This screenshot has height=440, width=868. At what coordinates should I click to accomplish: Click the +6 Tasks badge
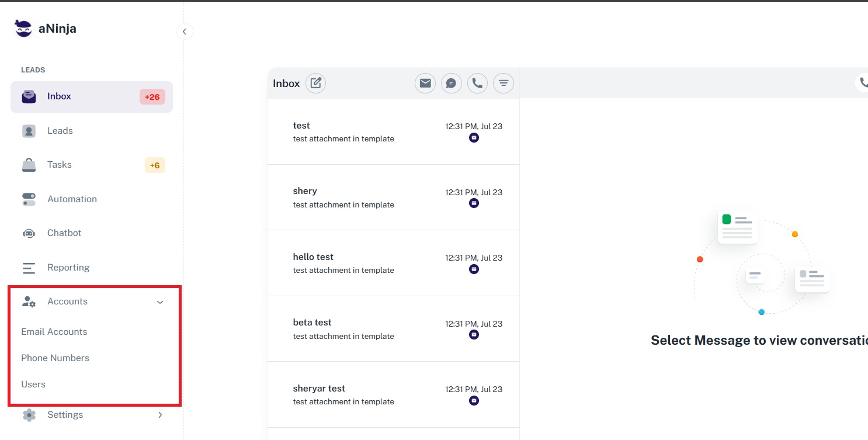pyautogui.click(x=155, y=165)
